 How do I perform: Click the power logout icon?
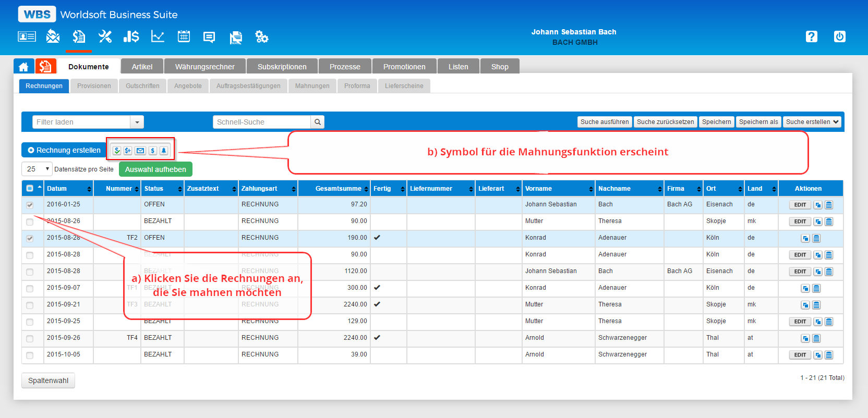coord(839,36)
